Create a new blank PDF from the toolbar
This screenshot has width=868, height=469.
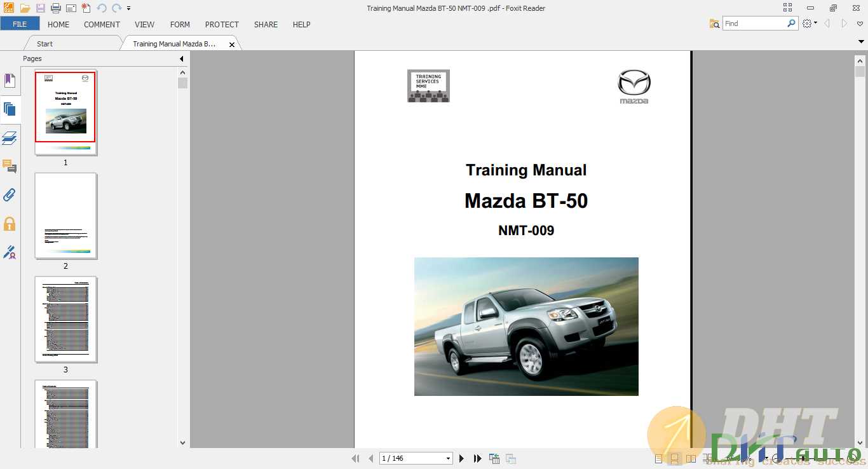86,8
